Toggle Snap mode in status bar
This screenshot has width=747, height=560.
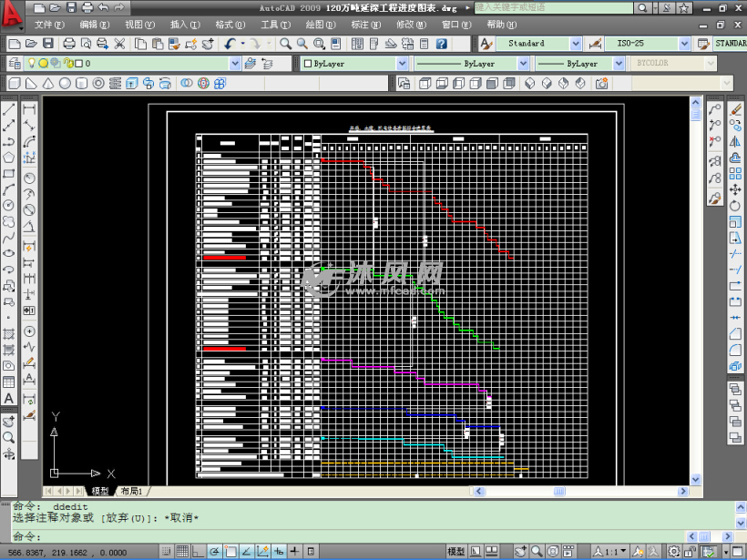click(x=167, y=552)
